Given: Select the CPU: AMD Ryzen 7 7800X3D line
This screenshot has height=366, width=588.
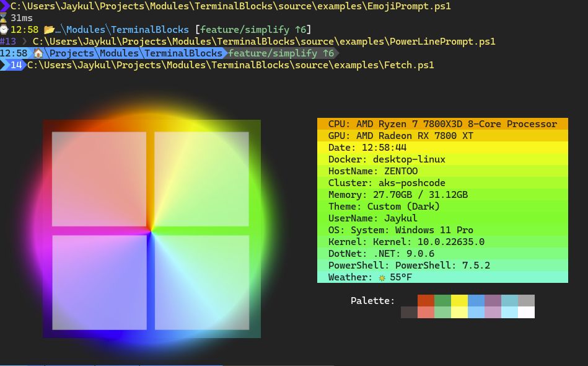Looking at the screenshot, I should point(442,124).
